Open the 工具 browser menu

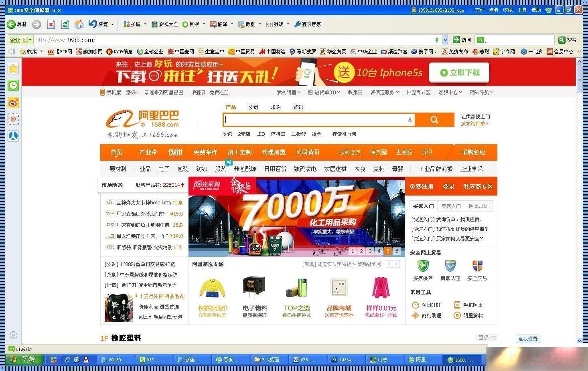pos(522,10)
